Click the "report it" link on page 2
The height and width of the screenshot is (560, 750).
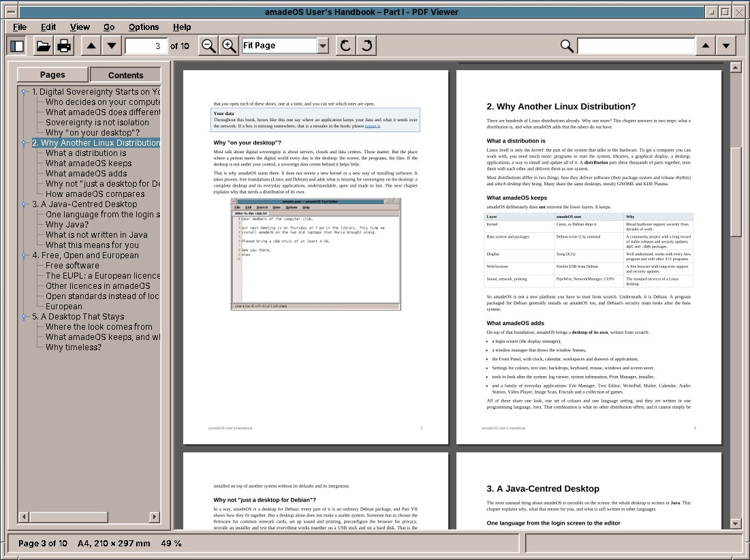click(x=372, y=126)
